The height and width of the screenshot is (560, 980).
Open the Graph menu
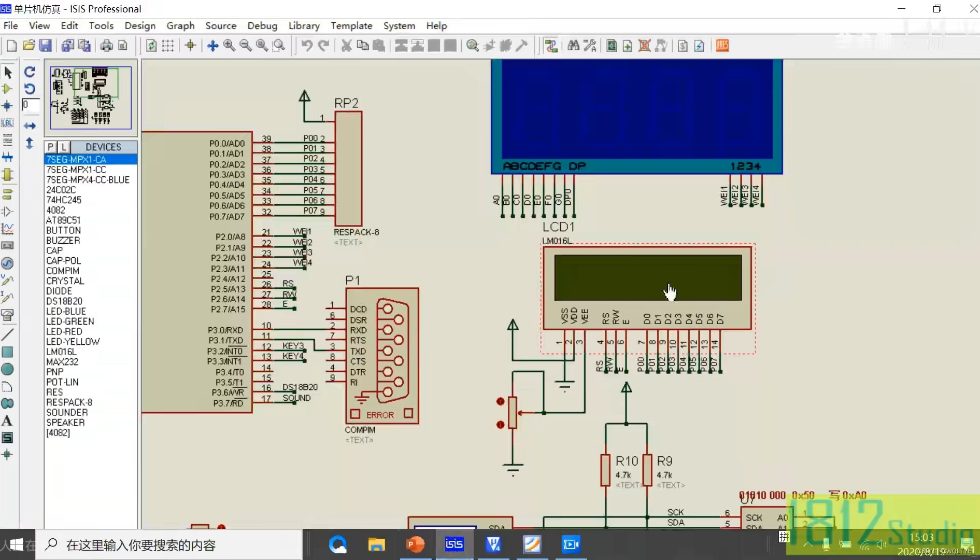tap(180, 25)
